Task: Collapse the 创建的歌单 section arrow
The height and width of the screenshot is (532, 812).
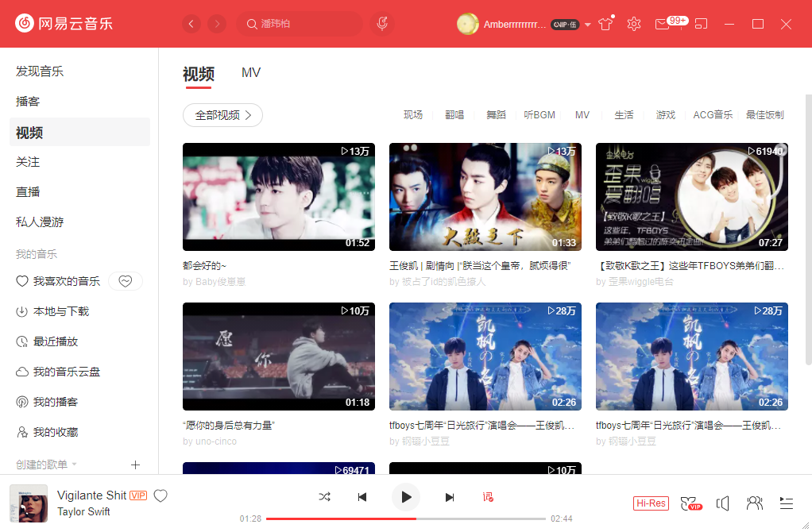Action: (x=74, y=465)
